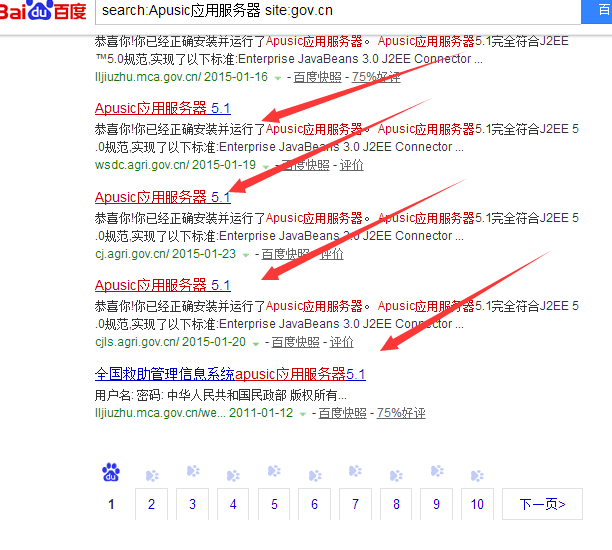Click lljiuzhu.mca.gov.cn/we... green URL text
The width and height of the screenshot is (612, 550).
point(160,413)
